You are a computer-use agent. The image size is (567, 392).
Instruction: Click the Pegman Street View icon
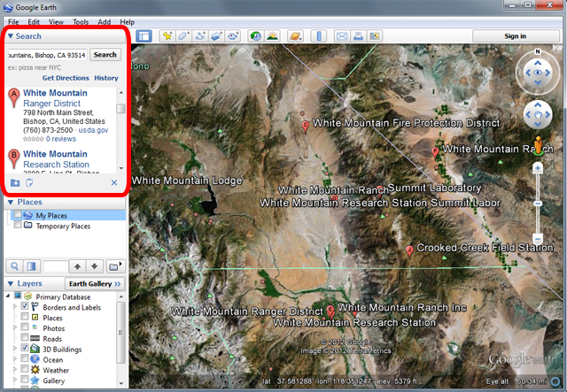click(x=538, y=146)
